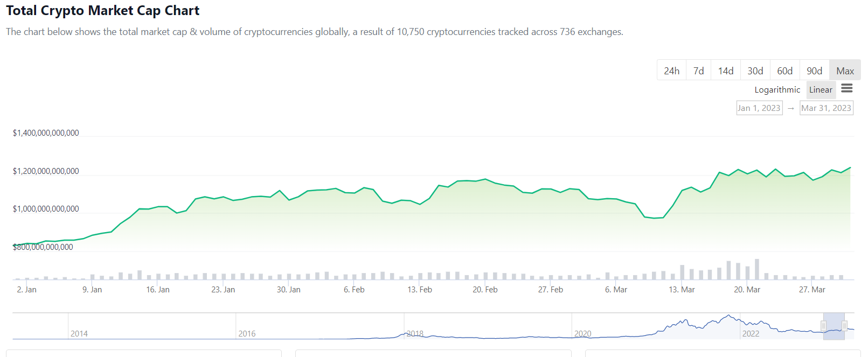This screenshot has width=868, height=357.
Task: Open the chart hamburger context menu
Action: [x=847, y=88]
